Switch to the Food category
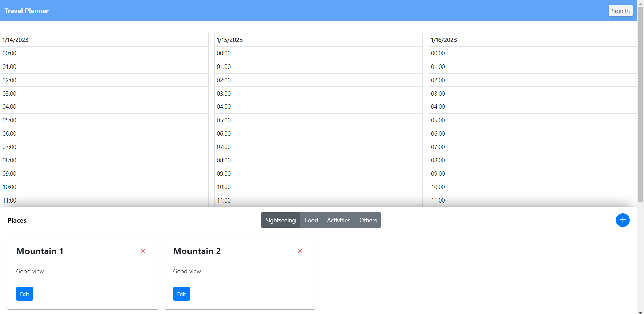 (311, 220)
